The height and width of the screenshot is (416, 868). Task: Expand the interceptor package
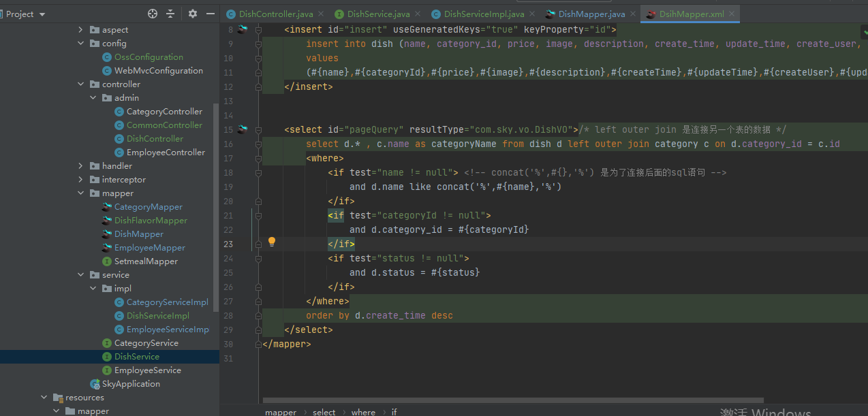(80, 180)
